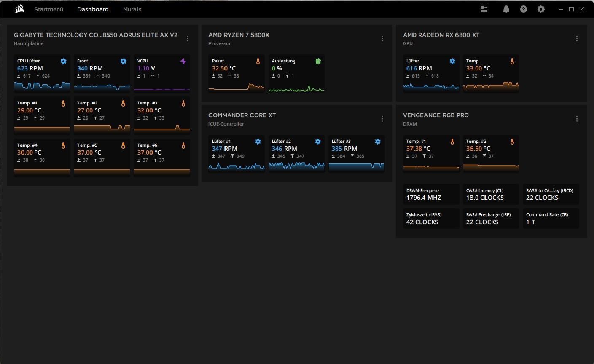Click the DRAM Temp. #1 37.38 °C value
The image size is (594, 364).
tap(418, 149)
